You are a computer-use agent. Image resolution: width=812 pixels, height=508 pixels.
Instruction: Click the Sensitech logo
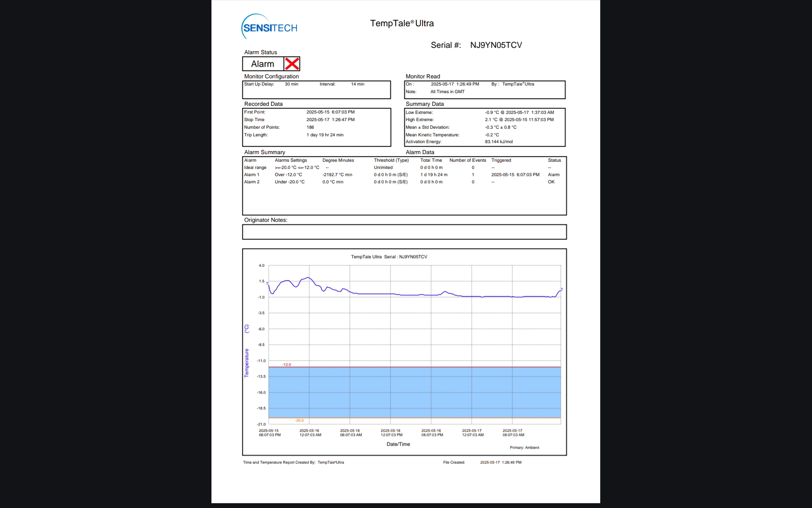pos(269,27)
